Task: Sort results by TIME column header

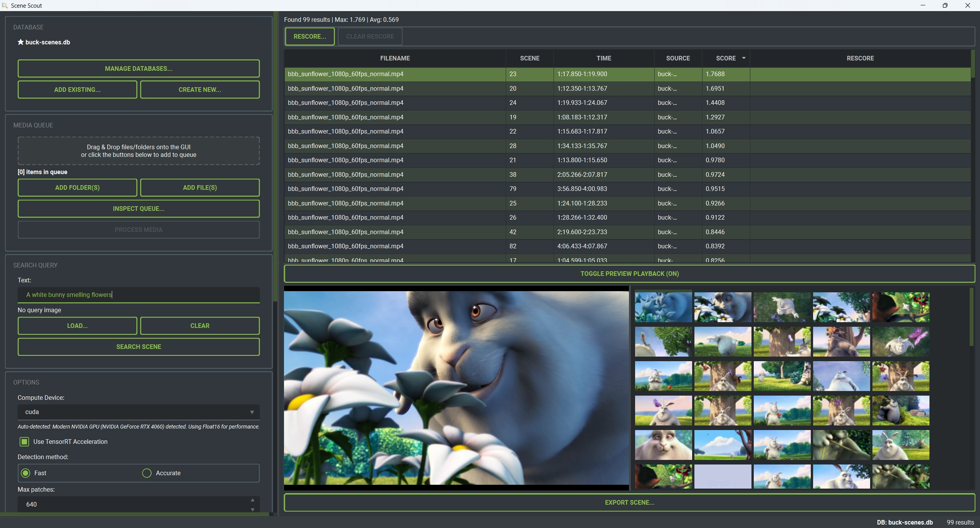Action: click(x=604, y=58)
